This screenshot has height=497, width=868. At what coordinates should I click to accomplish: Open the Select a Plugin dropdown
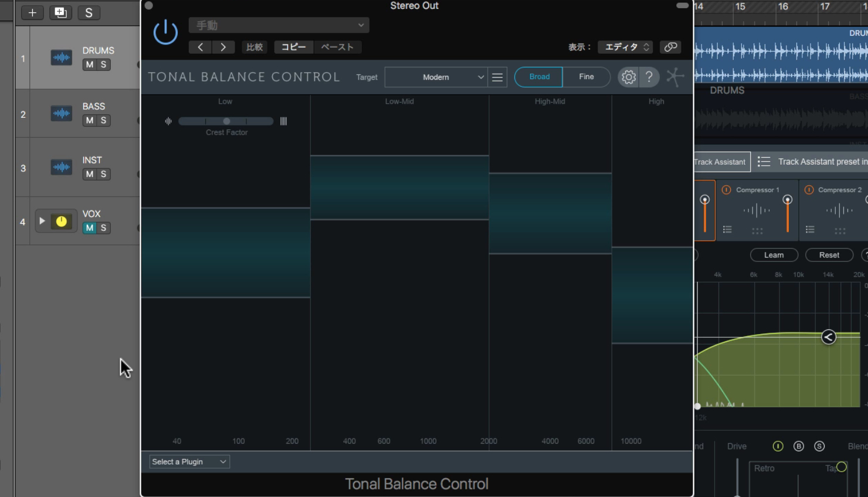[189, 462]
